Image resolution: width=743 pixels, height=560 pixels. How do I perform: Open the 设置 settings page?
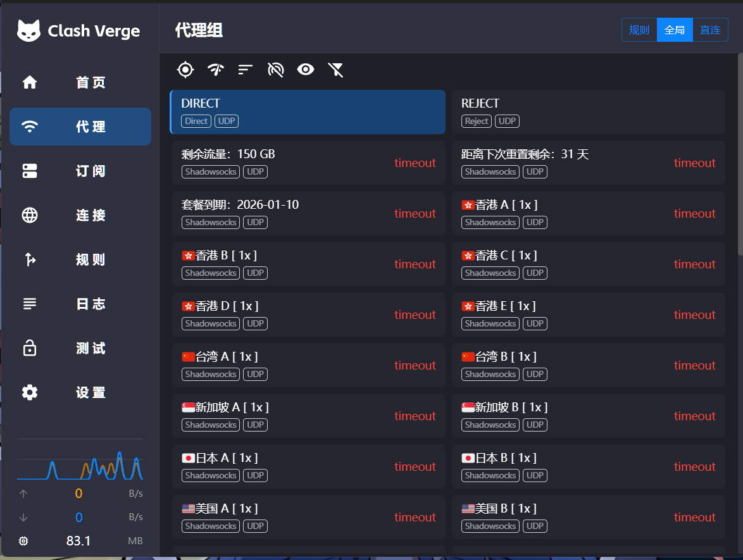80,392
